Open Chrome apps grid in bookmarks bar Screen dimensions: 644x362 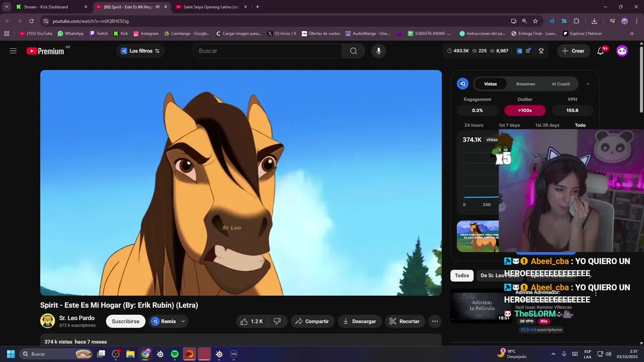coord(7,34)
